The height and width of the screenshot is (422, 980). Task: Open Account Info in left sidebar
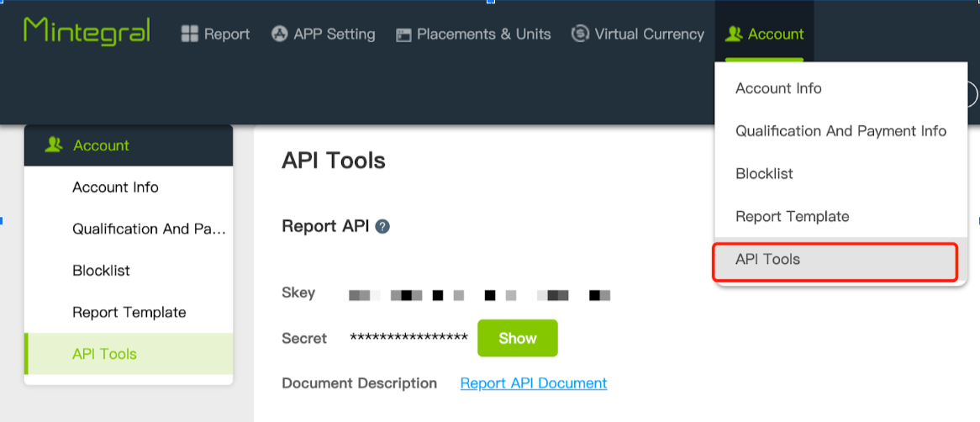(129, 187)
